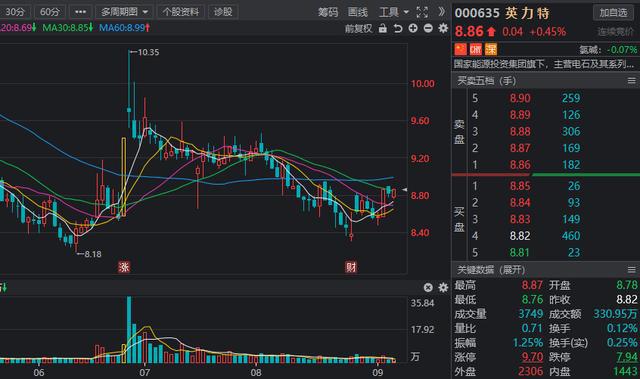Click buy level 4 price 8.82

pos(520,235)
